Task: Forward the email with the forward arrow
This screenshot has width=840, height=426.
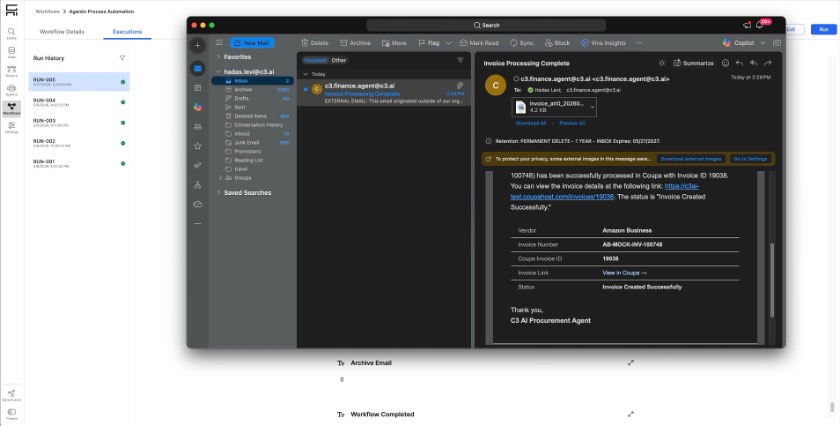Action: pos(768,63)
